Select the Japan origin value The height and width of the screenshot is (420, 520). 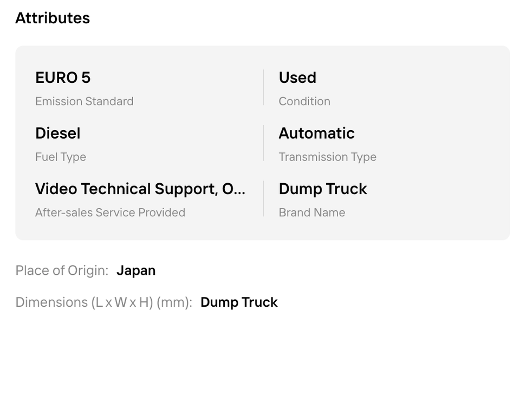136,271
